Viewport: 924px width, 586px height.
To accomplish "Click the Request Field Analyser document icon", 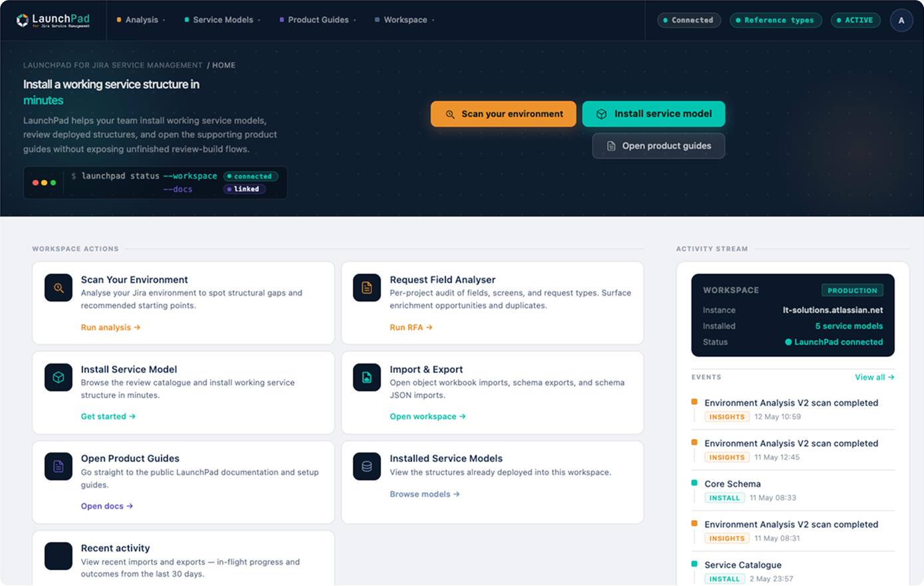I will tap(367, 288).
